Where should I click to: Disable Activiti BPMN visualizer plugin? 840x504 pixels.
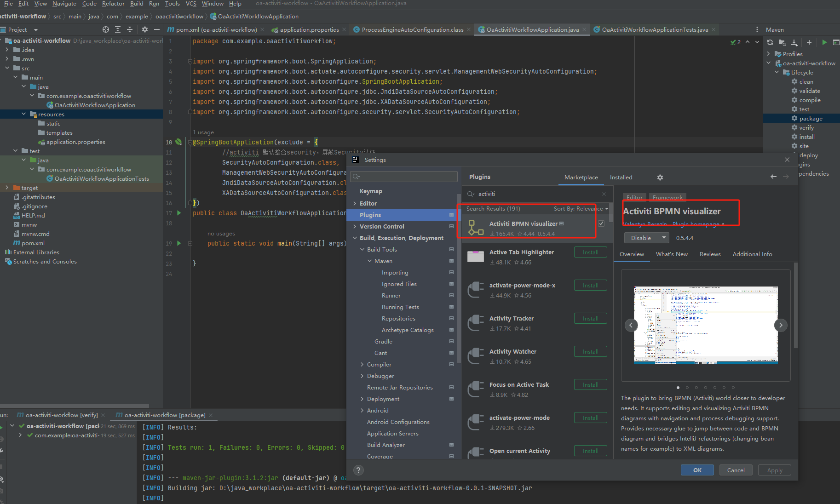pos(641,238)
